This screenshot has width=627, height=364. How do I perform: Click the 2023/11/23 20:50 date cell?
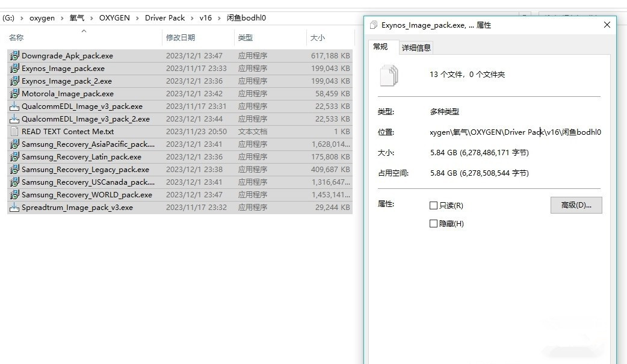196,132
